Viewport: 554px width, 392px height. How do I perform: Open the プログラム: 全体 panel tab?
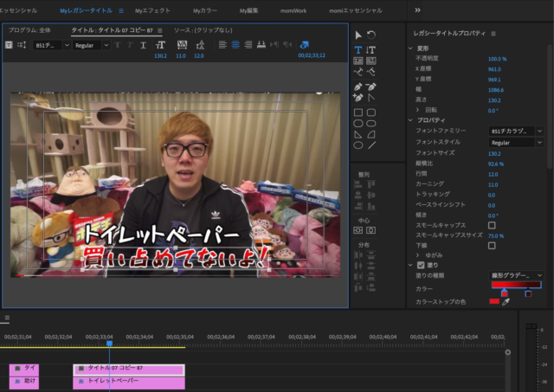point(29,29)
